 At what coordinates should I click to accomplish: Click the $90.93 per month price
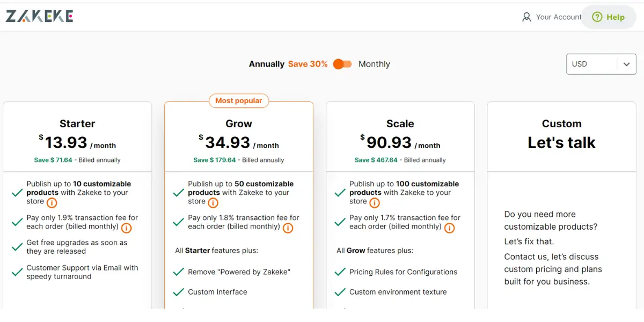click(400, 142)
